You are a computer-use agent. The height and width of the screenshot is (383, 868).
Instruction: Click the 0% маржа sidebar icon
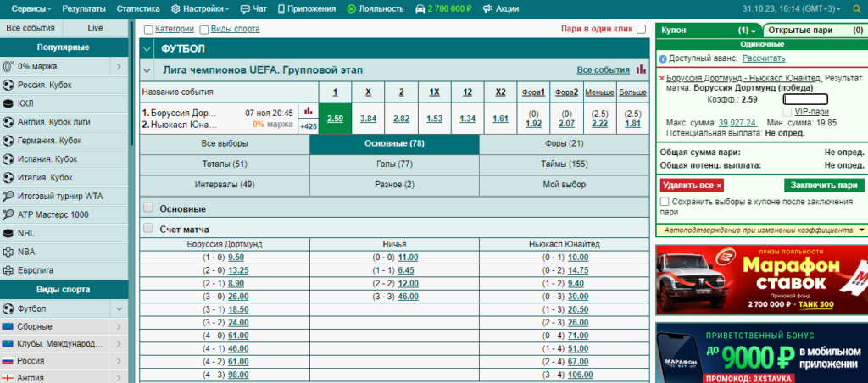tap(8, 66)
